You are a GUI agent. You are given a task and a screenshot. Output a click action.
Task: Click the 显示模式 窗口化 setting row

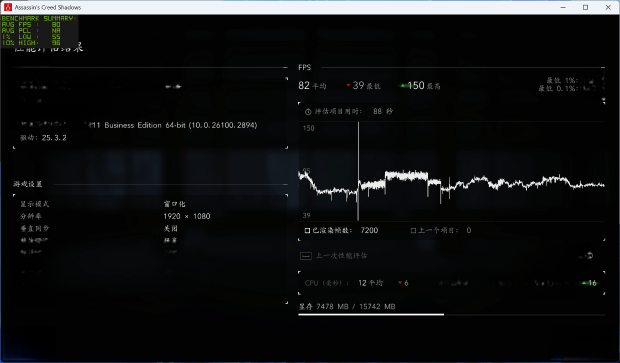pyautogui.click(x=150, y=204)
